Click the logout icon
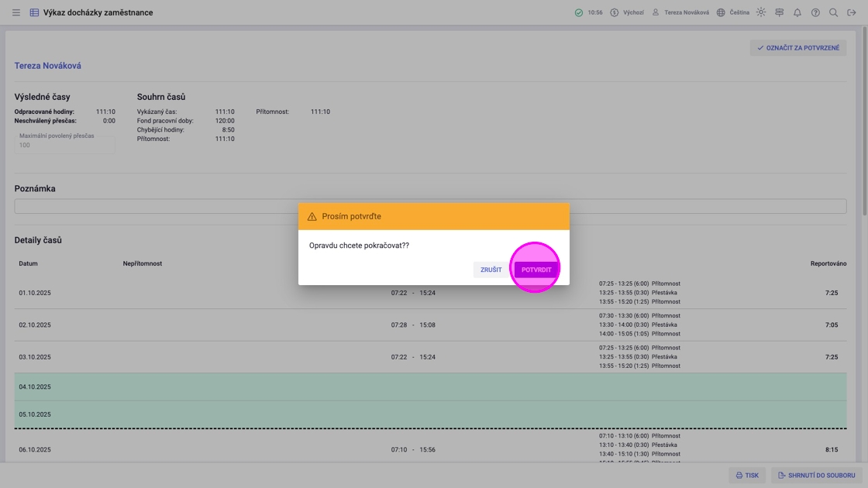The width and height of the screenshot is (868, 488). (852, 12)
